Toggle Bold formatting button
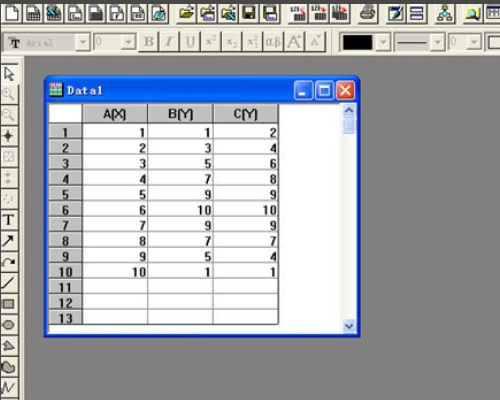 tap(149, 42)
